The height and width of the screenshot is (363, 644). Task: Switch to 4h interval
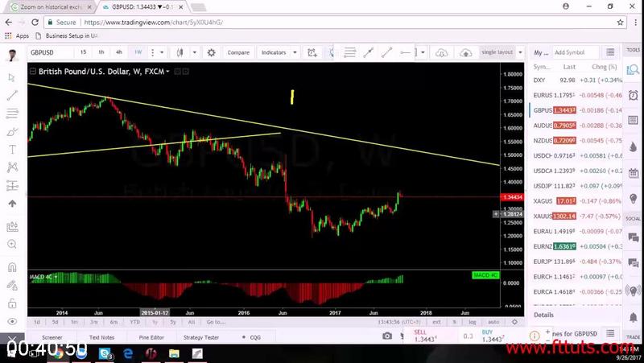pyautogui.click(x=119, y=52)
